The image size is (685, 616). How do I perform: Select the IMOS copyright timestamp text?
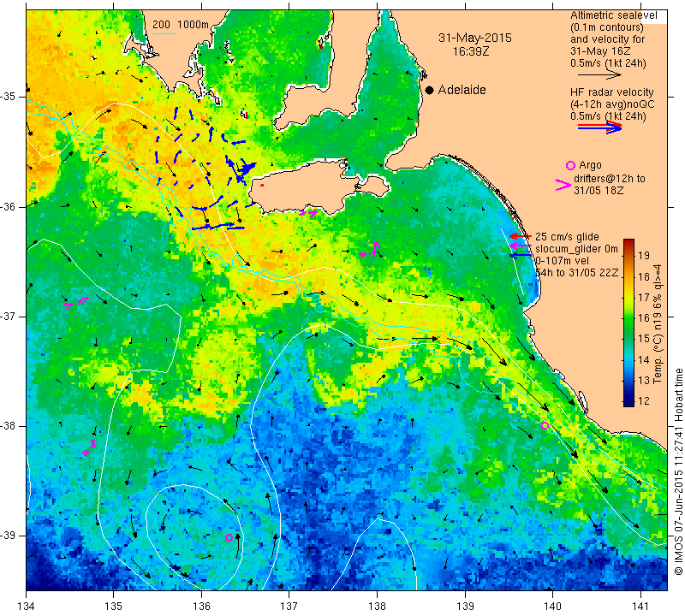[x=678, y=471]
